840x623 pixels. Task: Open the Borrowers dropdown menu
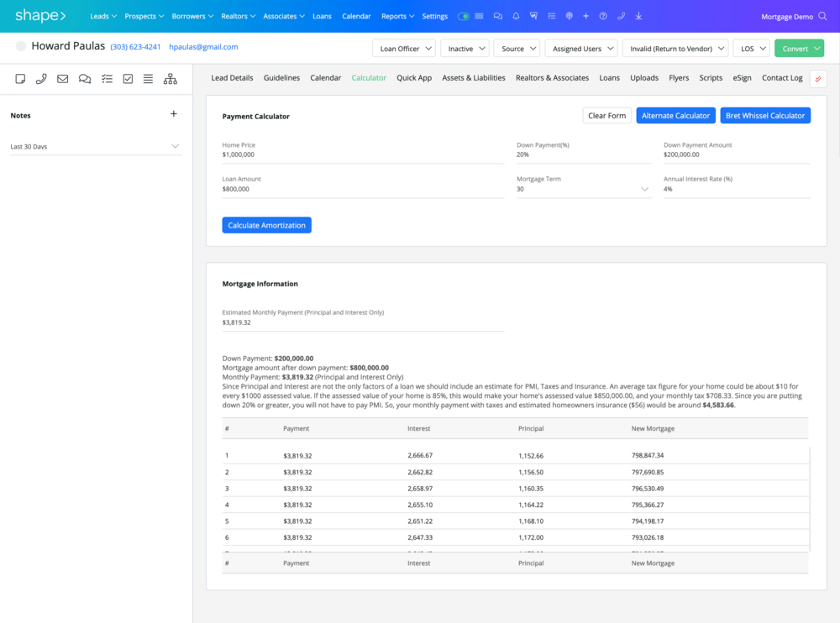(192, 16)
